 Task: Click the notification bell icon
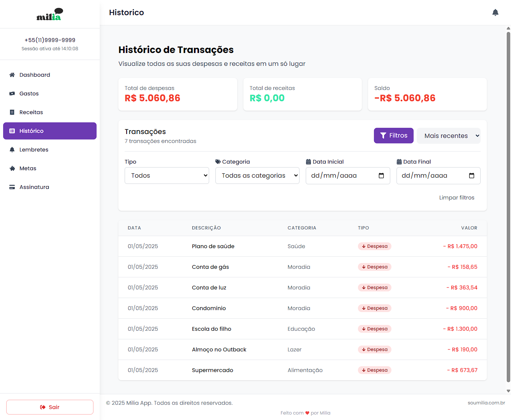pos(495,12)
